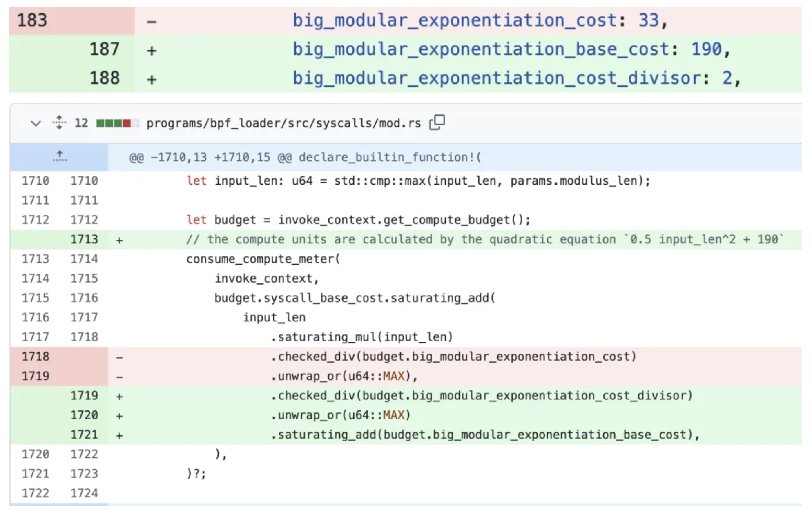Expand hidden lines above line 1710
Screen dimensions: 812x517
pyautogui.click(x=60, y=156)
